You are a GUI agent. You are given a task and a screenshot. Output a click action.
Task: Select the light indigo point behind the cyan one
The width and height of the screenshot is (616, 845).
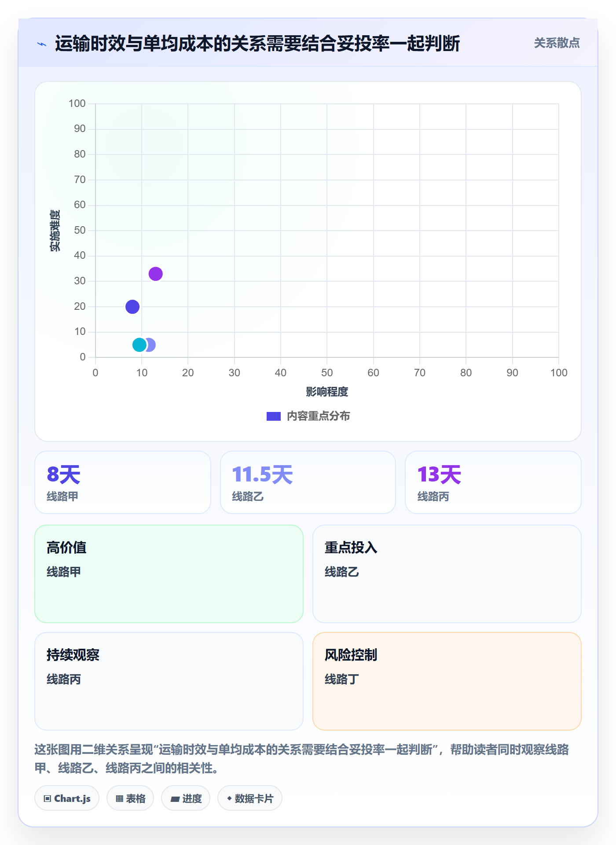click(x=151, y=345)
